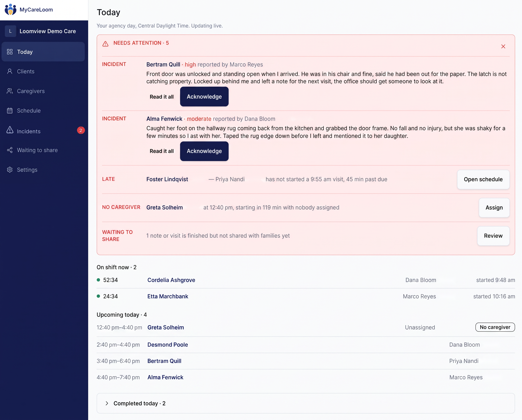This screenshot has height=420, width=522.
Task: Open the Today dashboard grid icon
Action: click(x=10, y=52)
